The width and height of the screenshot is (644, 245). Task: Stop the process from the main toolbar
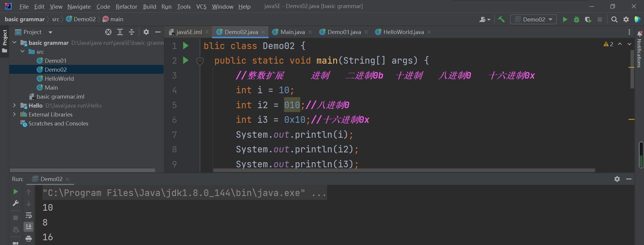pyautogui.click(x=600, y=19)
